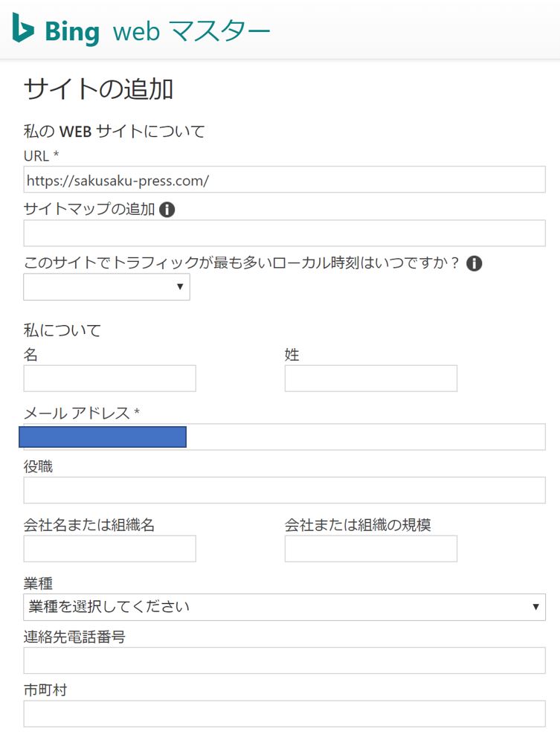Click the 会社名または組織名 field

(109, 549)
